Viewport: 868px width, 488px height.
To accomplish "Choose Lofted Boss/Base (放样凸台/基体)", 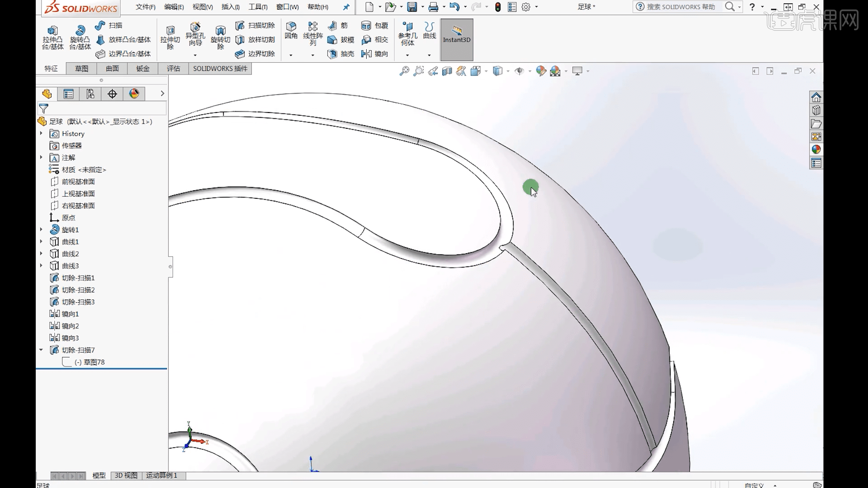I will click(x=123, y=40).
